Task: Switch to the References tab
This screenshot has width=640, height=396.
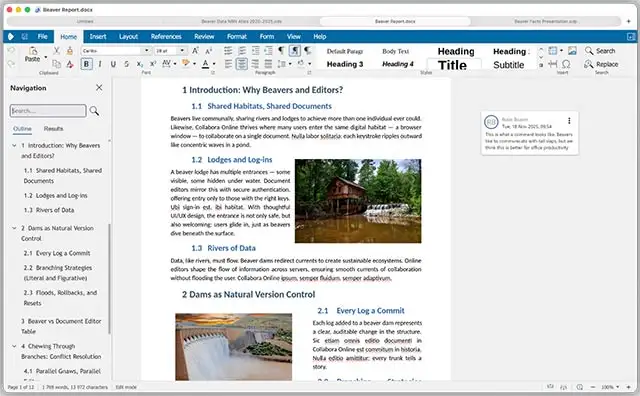Action: coord(166,36)
